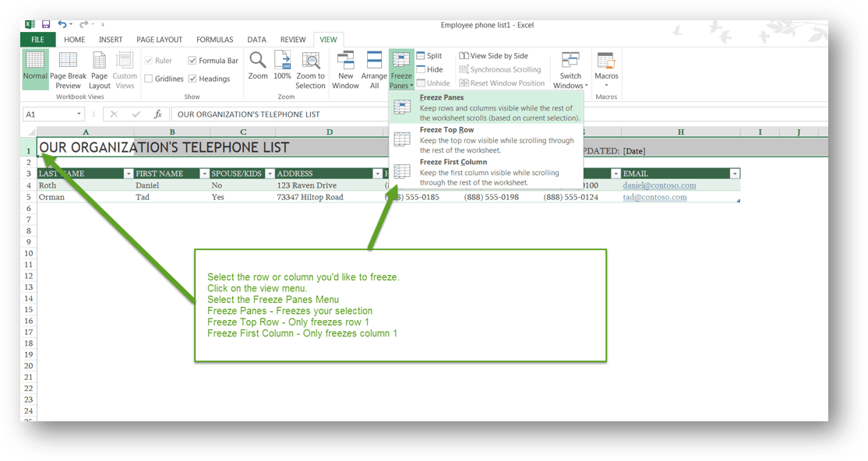
Task: Click Arrange All windows
Action: pyautogui.click(x=374, y=69)
